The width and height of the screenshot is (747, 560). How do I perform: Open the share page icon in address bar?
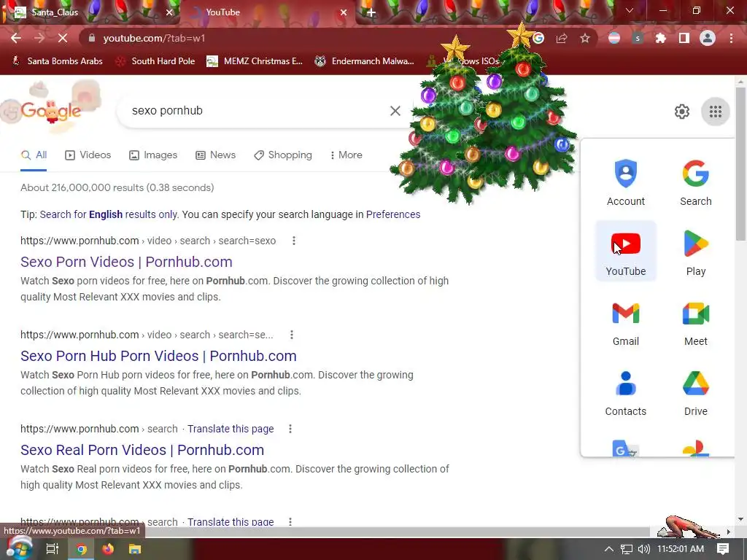(x=562, y=38)
